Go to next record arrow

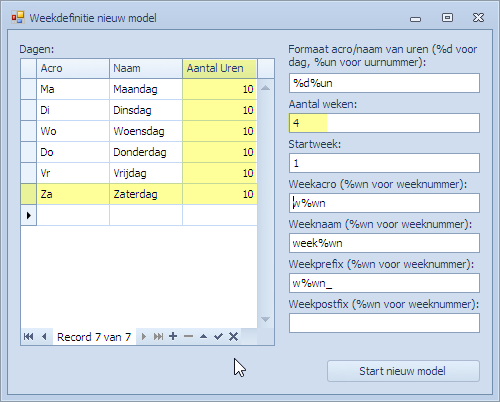tap(144, 337)
